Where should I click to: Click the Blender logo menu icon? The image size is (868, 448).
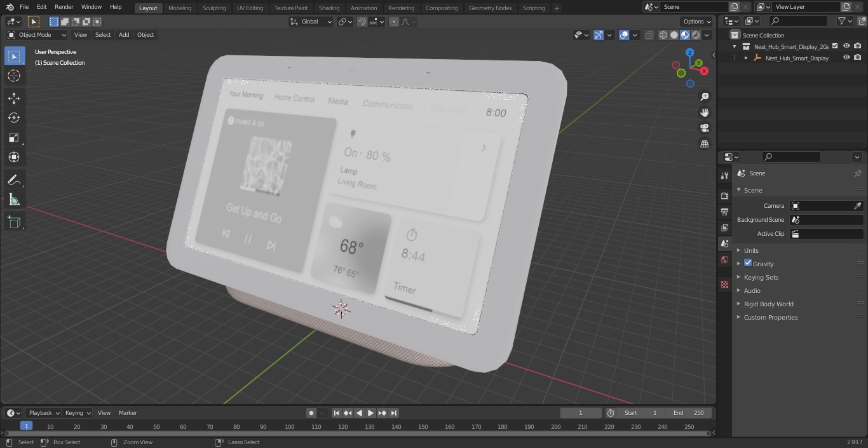pyautogui.click(x=10, y=7)
